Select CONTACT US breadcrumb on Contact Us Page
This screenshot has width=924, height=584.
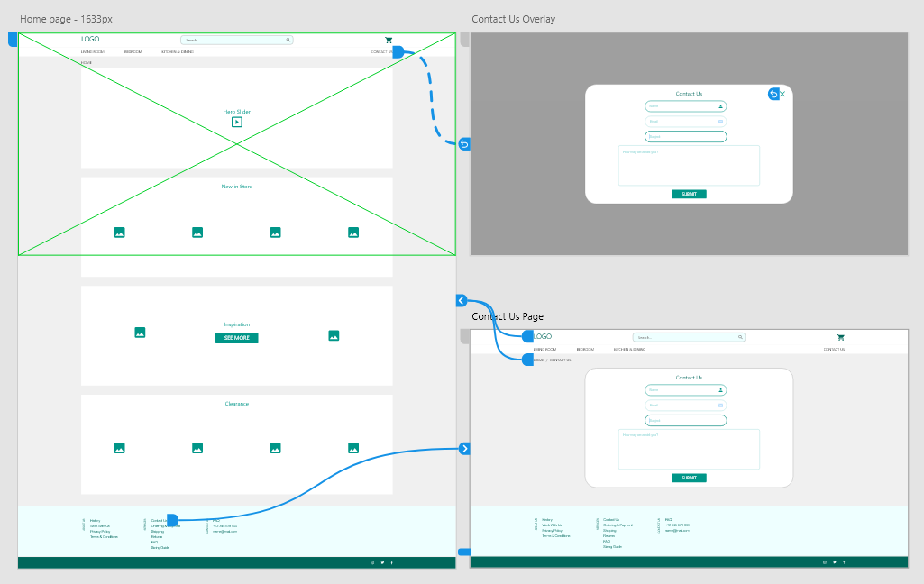(560, 360)
